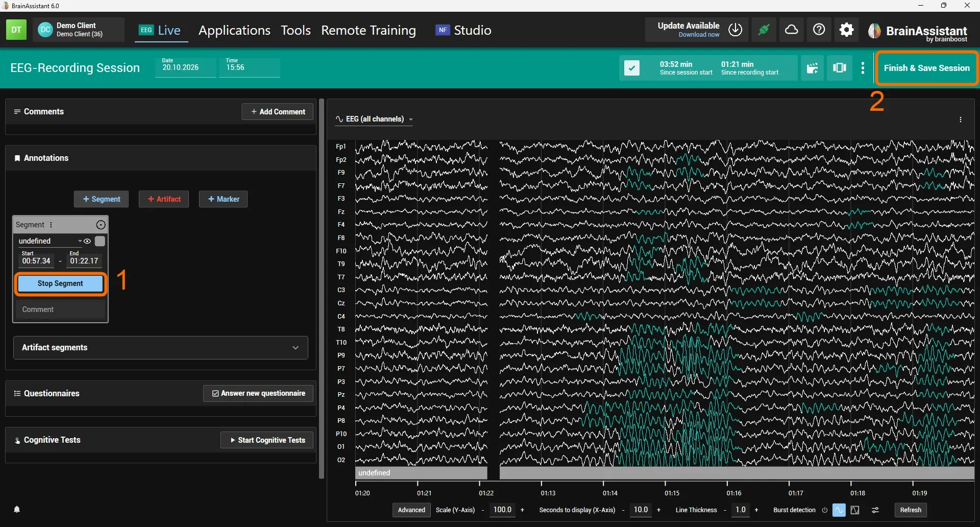Open the Demo Client selector
The image size is (980, 527).
pyautogui.click(x=79, y=30)
